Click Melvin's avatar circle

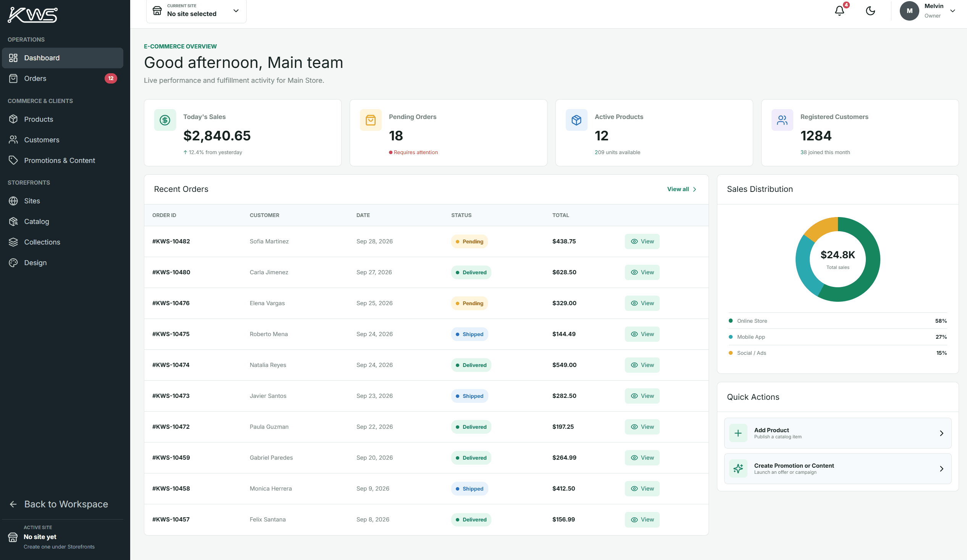click(x=909, y=11)
